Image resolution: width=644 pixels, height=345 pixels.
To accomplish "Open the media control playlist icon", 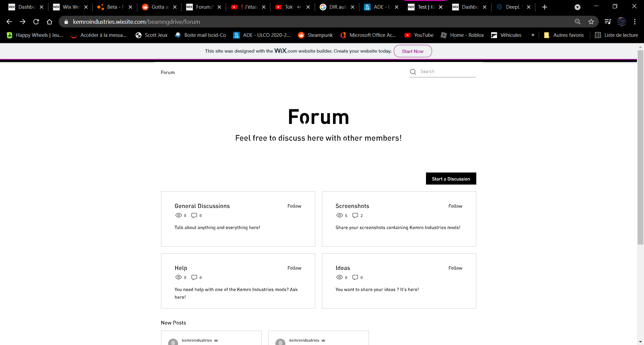I will tap(607, 22).
